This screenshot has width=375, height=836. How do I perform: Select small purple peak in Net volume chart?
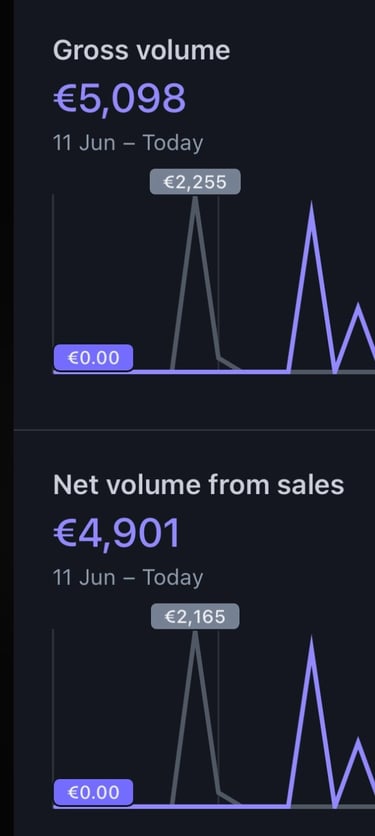(358, 744)
